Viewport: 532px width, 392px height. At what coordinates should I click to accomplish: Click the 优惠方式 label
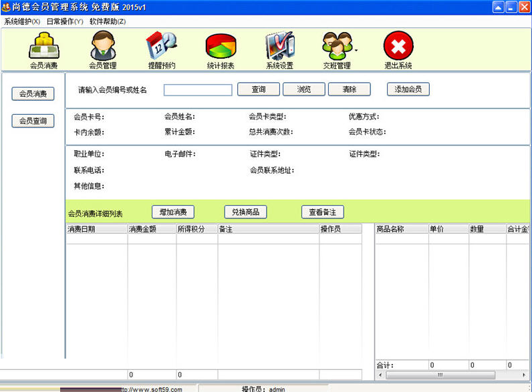[364, 117]
